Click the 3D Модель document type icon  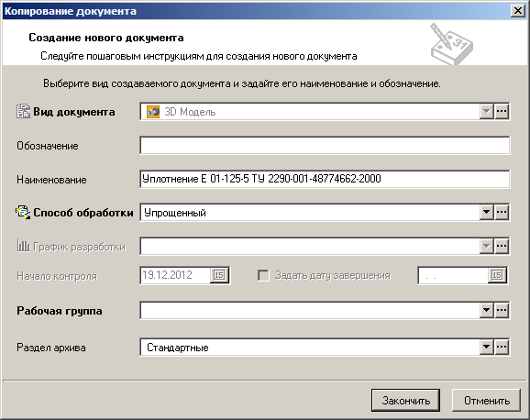153,112
